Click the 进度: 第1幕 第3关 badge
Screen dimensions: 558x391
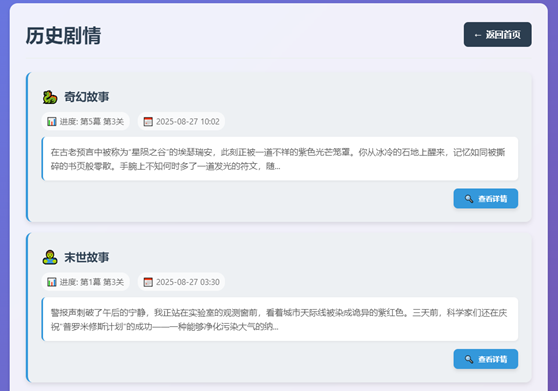tap(85, 282)
